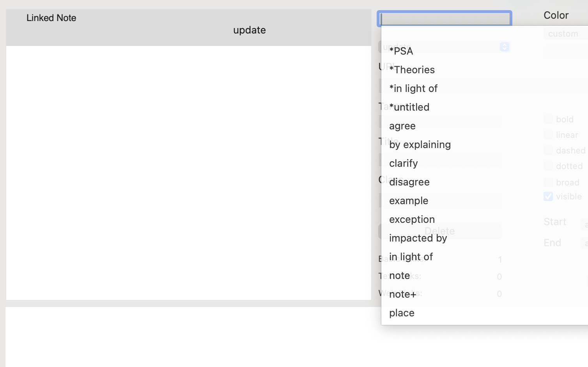
Task: Select "*PSA" from the link type list
Action: tap(401, 51)
